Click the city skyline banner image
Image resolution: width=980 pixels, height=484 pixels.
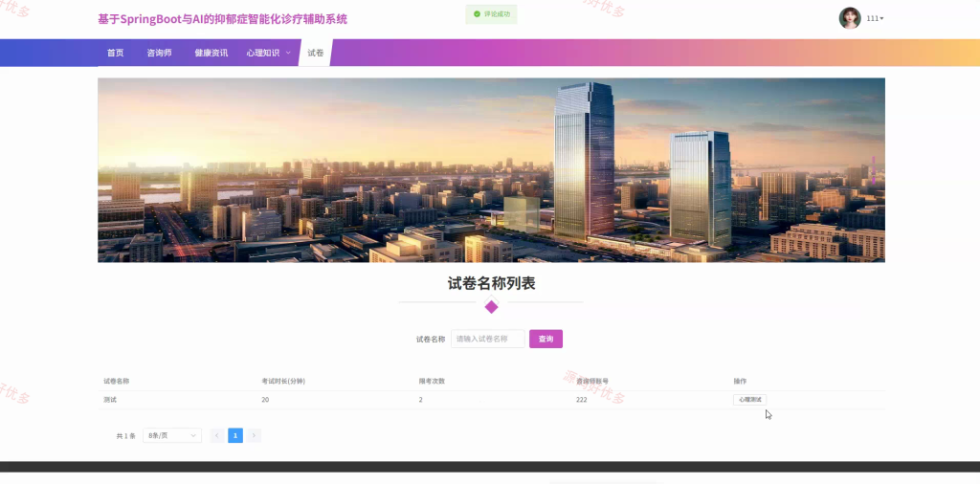(x=491, y=170)
